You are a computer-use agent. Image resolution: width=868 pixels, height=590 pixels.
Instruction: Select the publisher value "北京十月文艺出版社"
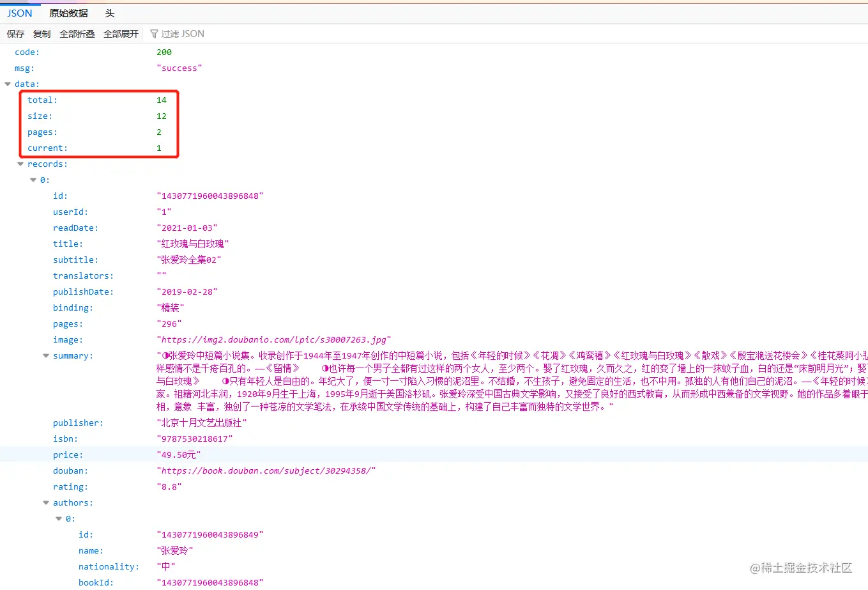(202, 423)
